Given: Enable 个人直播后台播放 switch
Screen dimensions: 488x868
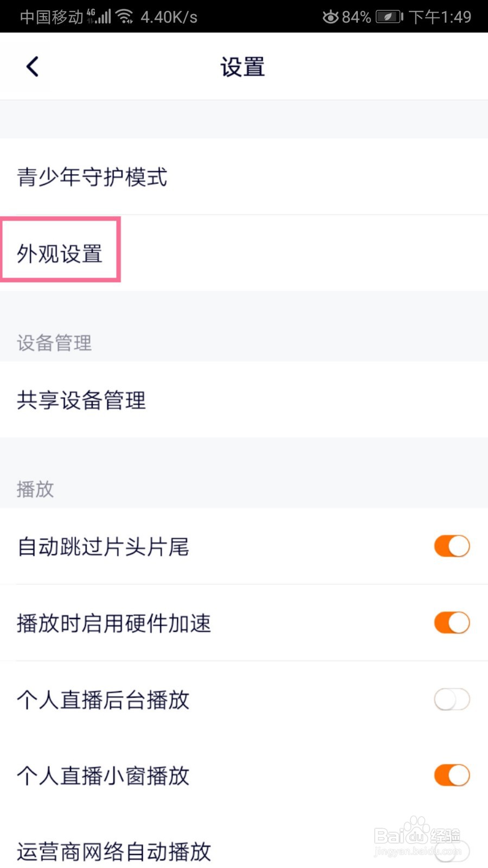Looking at the screenshot, I should coord(452,699).
